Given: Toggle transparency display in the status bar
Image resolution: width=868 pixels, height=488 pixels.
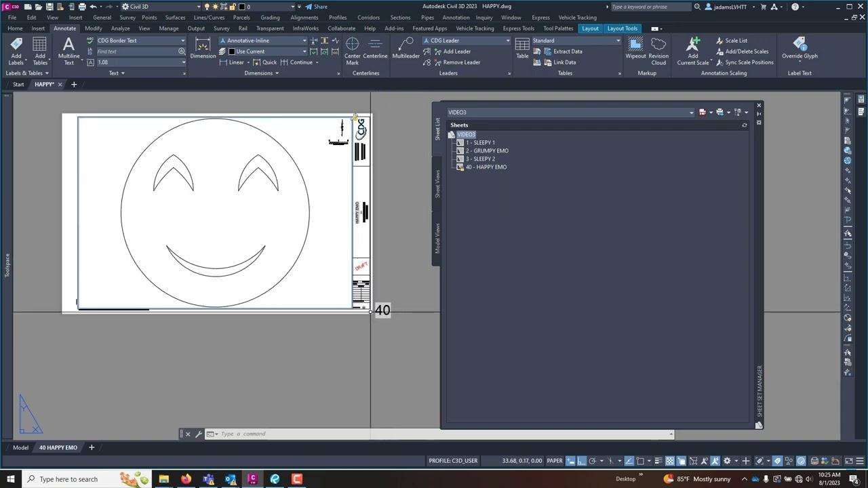Looking at the screenshot, I should (670, 461).
